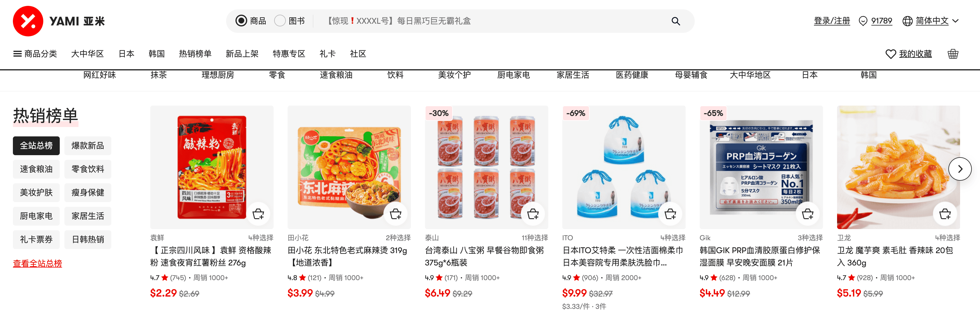Image resolution: width=980 pixels, height=325 pixels.
Task: Add ITO cleansing towel to cart
Action: [670, 214]
